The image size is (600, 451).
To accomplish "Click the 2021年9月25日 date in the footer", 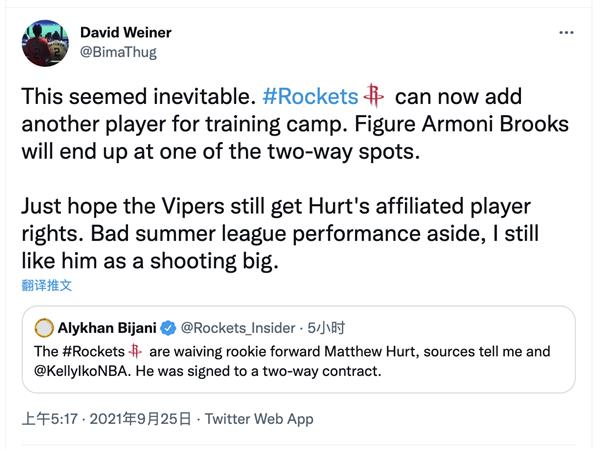I will [140, 419].
